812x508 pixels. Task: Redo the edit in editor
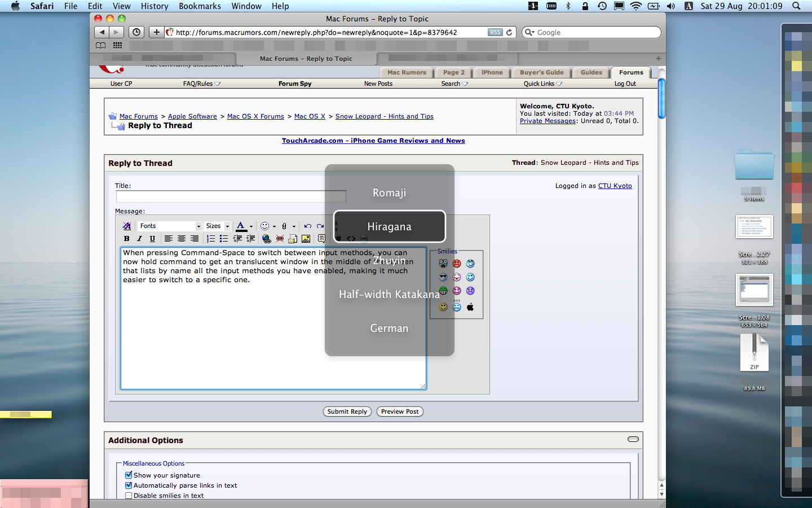(x=320, y=226)
